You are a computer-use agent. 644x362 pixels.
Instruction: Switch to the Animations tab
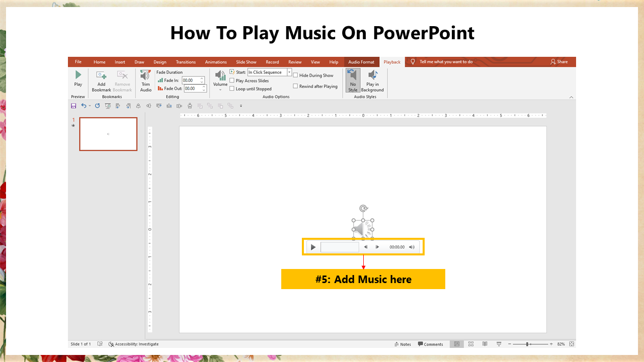point(216,62)
